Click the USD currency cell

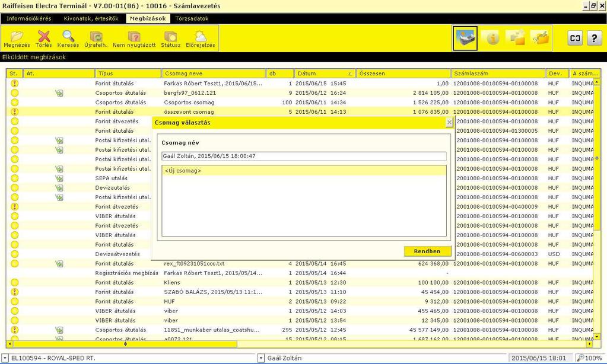(x=554, y=254)
